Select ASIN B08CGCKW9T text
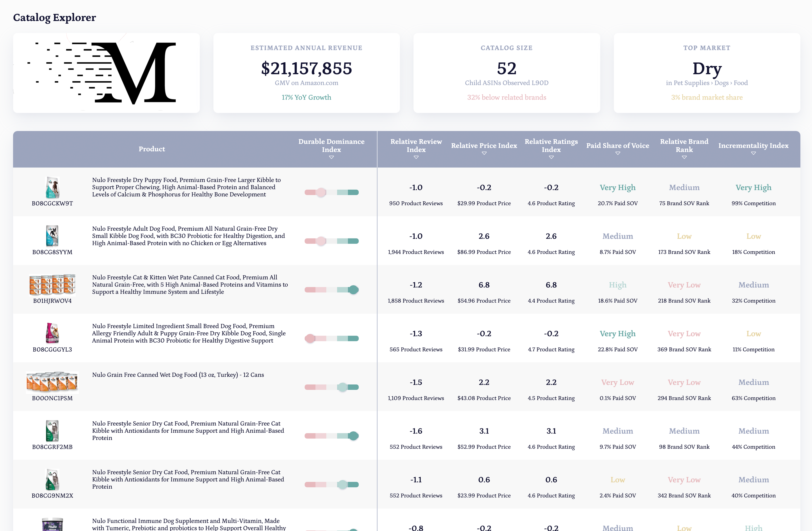This screenshot has width=812, height=531. tap(52, 203)
